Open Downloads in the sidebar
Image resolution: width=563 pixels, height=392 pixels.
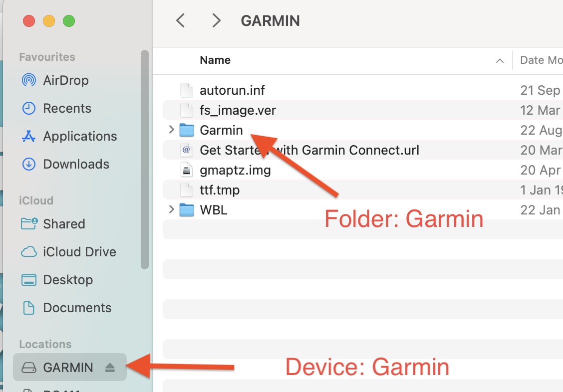click(x=65, y=164)
